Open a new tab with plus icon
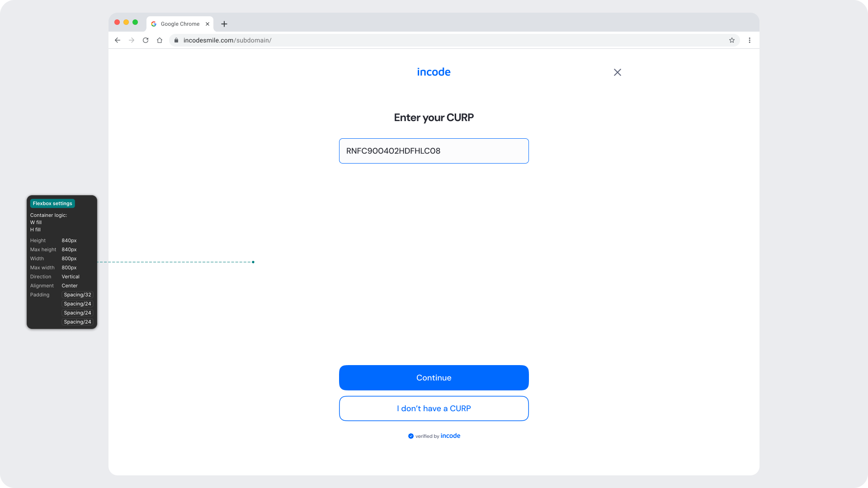The image size is (868, 488). coord(224,24)
